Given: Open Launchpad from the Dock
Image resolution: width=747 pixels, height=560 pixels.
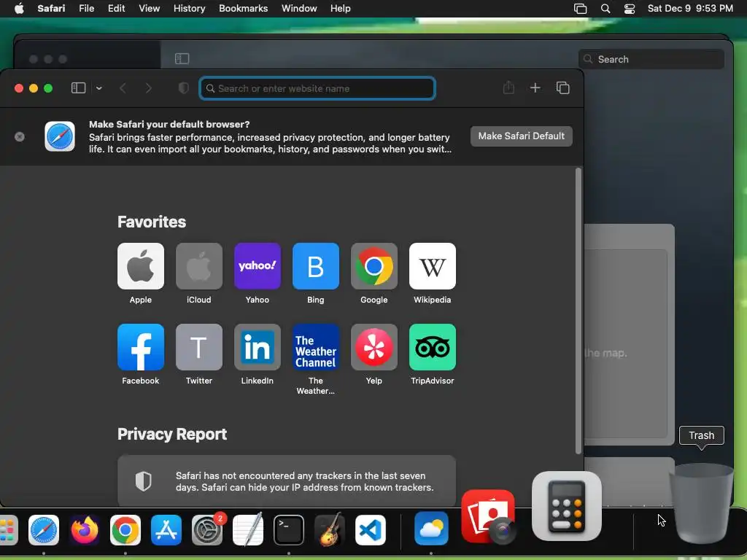Looking at the screenshot, I should pyautogui.click(x=7, y=530).
